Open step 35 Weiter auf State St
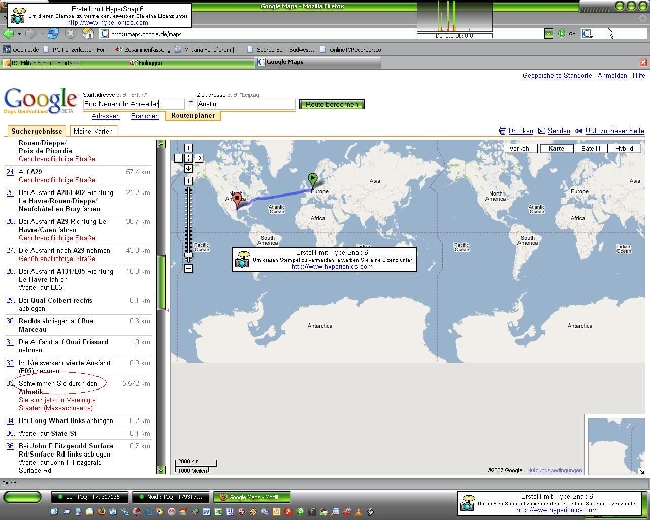This screenshot has width=650, height=520. (x=78, y=434)
